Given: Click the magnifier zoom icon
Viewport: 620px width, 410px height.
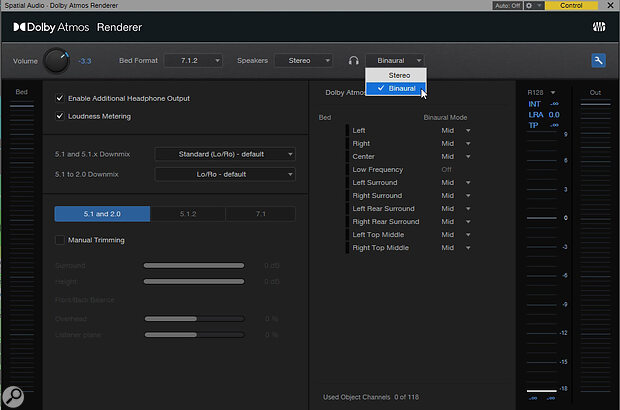Looking at the screenshot, I should point(13,396).
